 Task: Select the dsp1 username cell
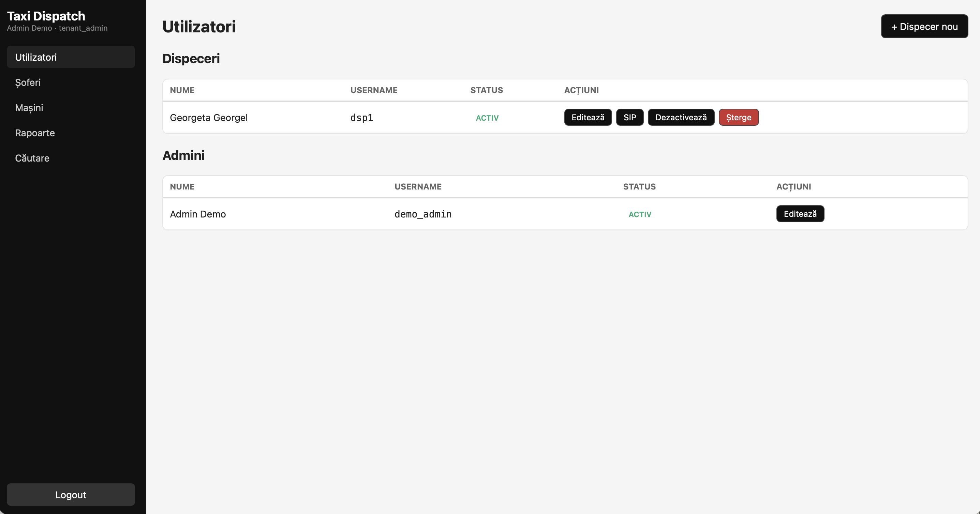coord(361,118)
